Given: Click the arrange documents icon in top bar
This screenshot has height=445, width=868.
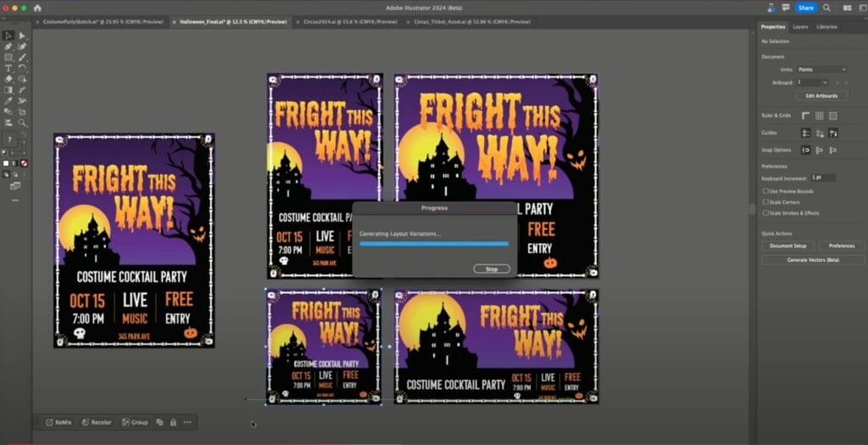Looking at the screenshot, I should tap(847, 8).
